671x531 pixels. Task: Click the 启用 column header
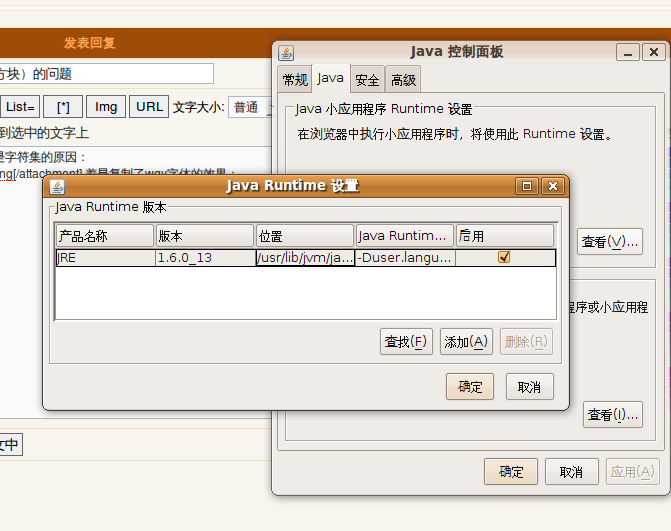(505, 236)
